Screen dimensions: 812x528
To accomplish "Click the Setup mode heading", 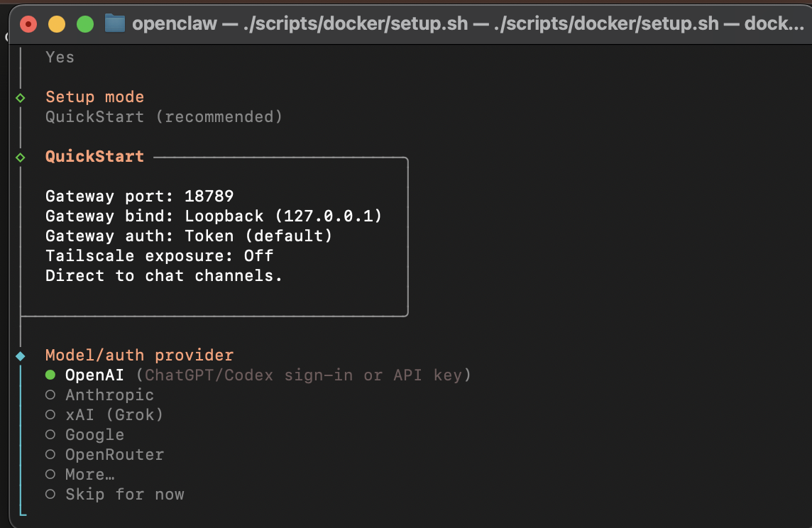I will click(x=95, y=97).
